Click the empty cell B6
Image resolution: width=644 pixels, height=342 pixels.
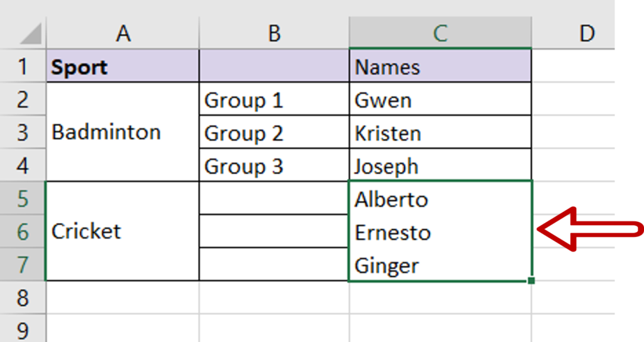tap(274, 231)
